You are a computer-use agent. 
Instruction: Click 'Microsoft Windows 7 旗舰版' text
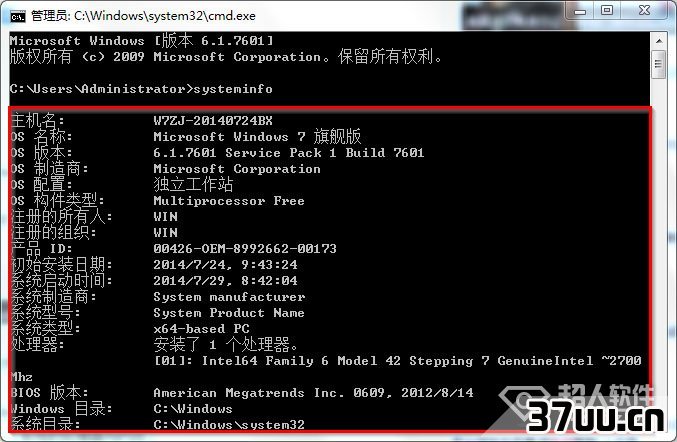point(257,136)
